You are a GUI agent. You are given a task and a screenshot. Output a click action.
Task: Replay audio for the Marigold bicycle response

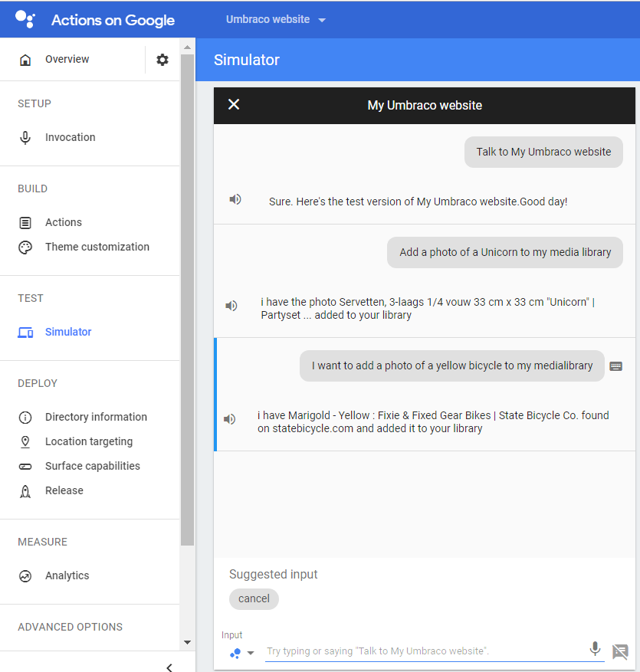(x=229, y=418)
